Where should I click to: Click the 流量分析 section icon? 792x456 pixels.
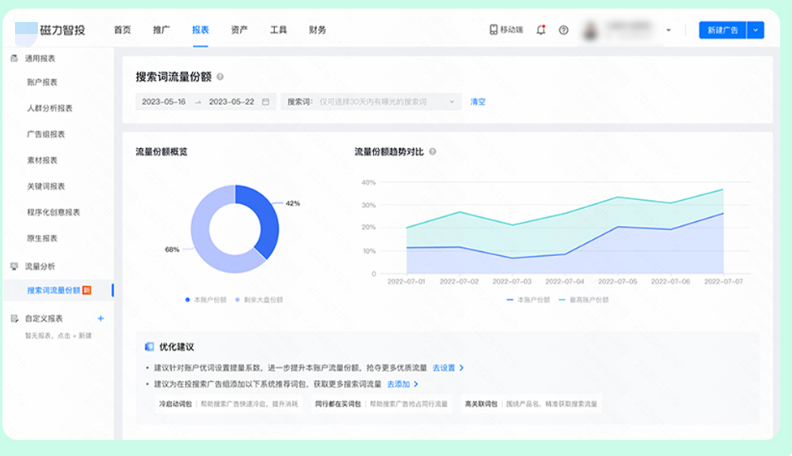(14, 266)
